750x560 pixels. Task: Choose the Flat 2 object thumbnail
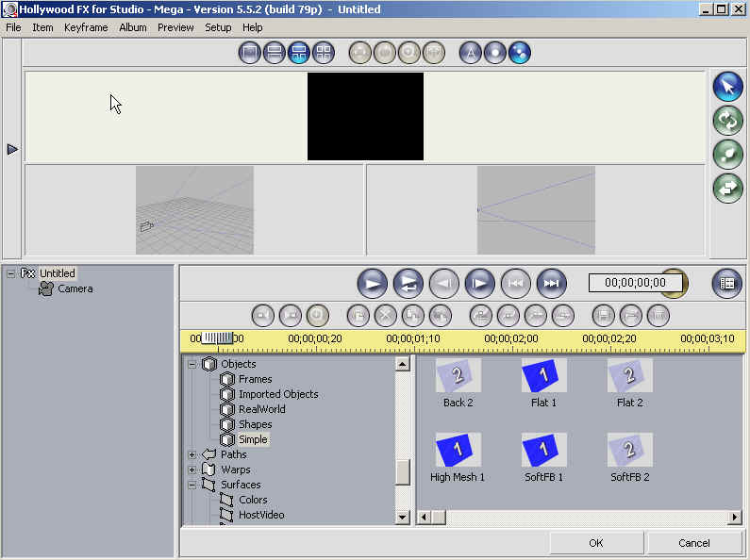click(x=630, y=375)
